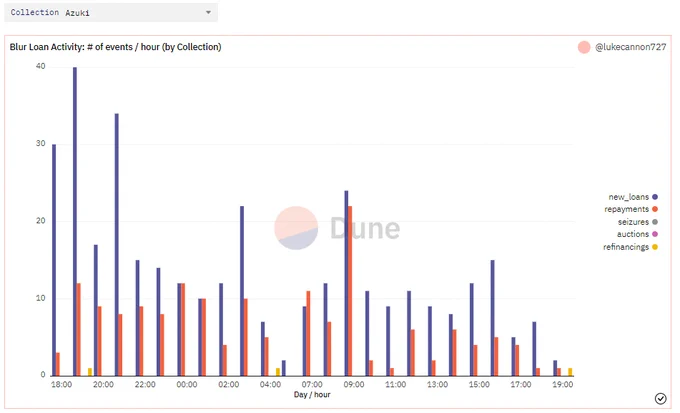Click the new_loans bar at 02:00 hour after, value 22
This screenshot has width=680, height=413.
(242, 291)
